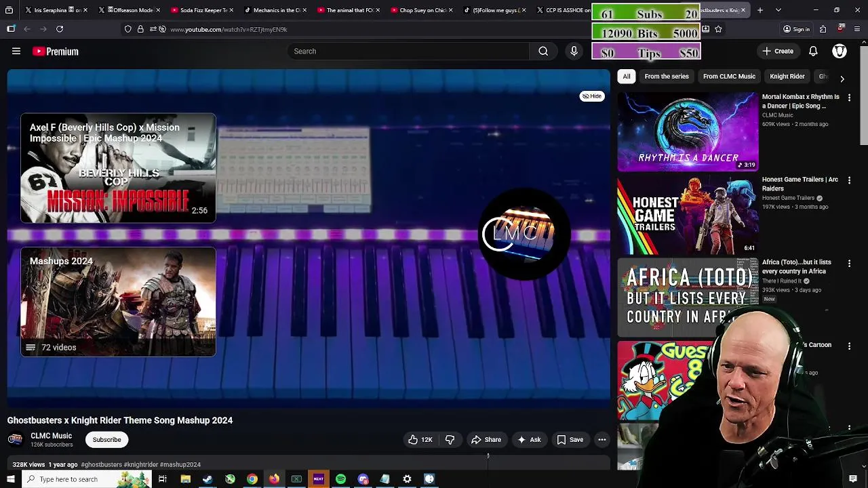868x488 pixels.
Task: Open CLMC Music channel name link
Action: [51, 436]
